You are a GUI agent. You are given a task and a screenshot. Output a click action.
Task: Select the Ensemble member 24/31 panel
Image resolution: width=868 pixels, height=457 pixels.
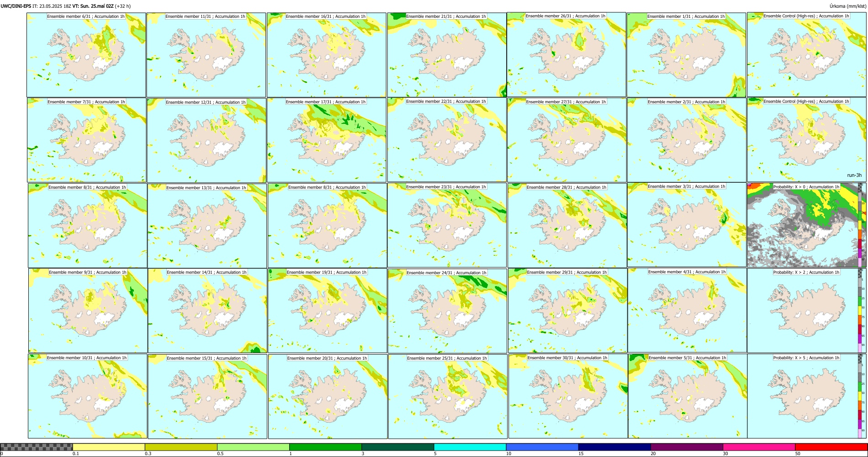(x=448, y=311)
